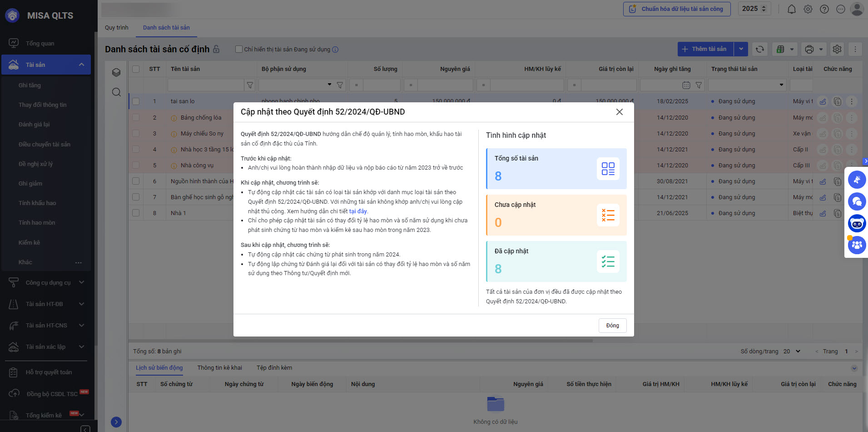Open the community people floating icon

[x=857, y=245]
